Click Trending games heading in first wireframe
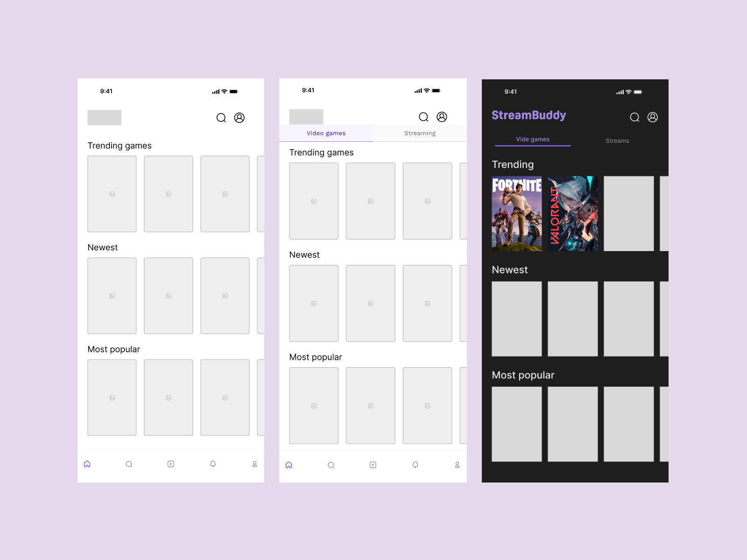The width and height of the screenshot is (747, 560). 120,146
